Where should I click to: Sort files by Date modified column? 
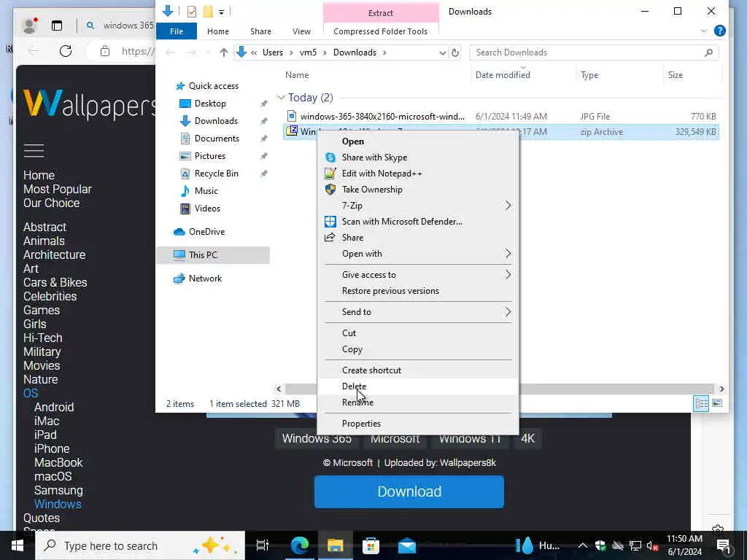(503, 75)
